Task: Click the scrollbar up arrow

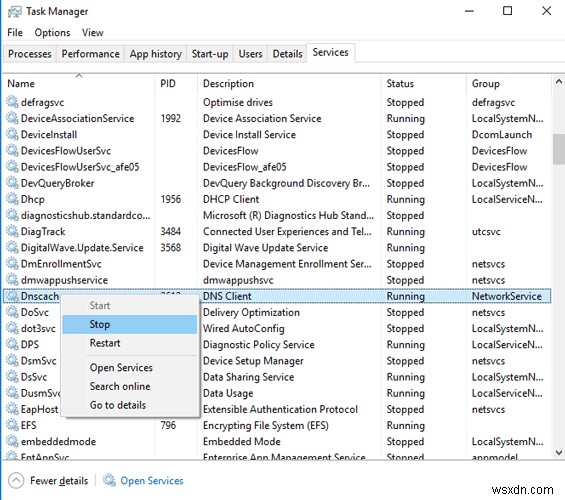Action: 559,82
